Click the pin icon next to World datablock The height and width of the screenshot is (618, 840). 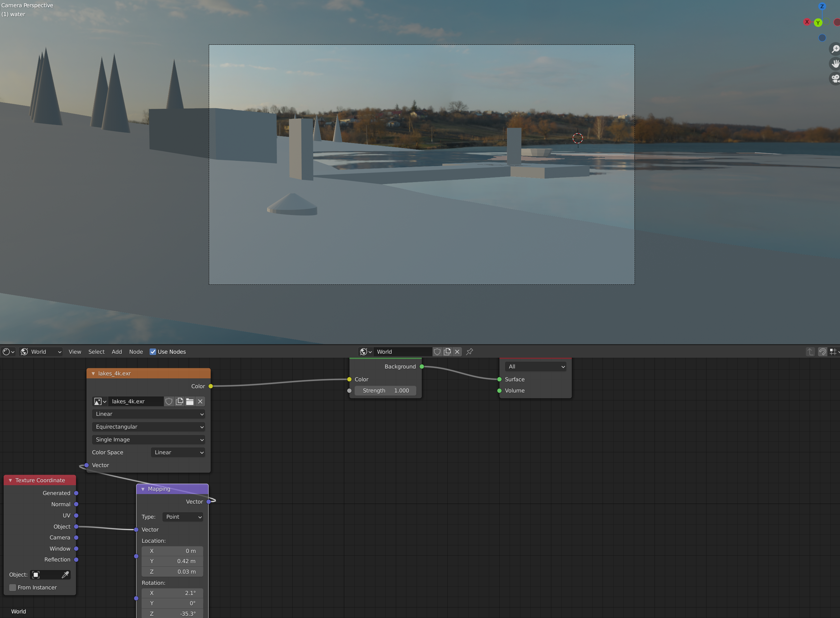[x=469, y=352]
